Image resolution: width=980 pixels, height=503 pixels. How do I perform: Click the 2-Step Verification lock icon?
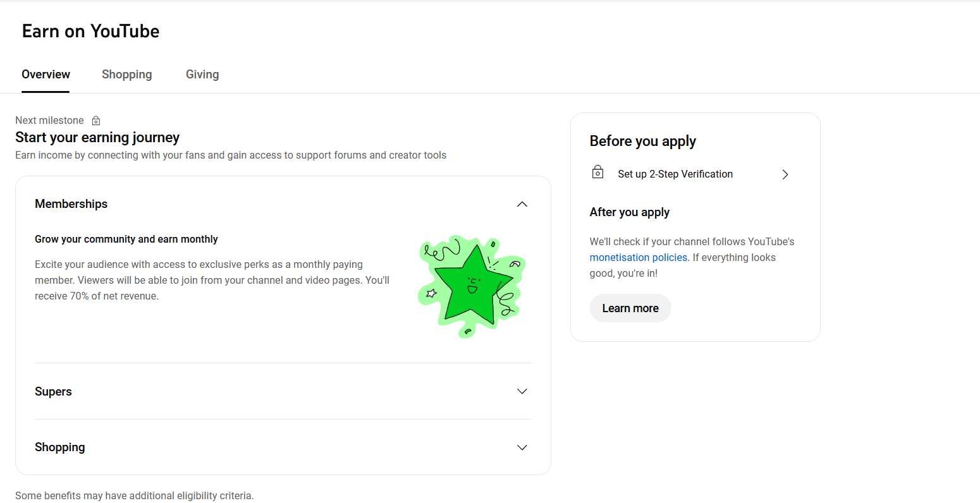(597, 172)
